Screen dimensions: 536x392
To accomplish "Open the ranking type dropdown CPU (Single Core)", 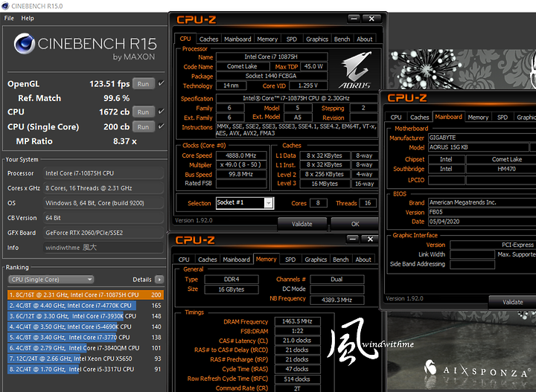I will (51, 280).
